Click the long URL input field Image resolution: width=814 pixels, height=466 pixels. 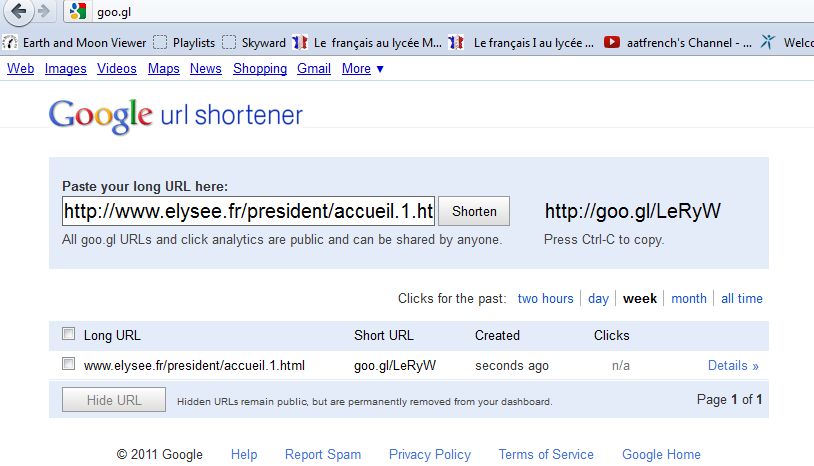coord(248,211)
